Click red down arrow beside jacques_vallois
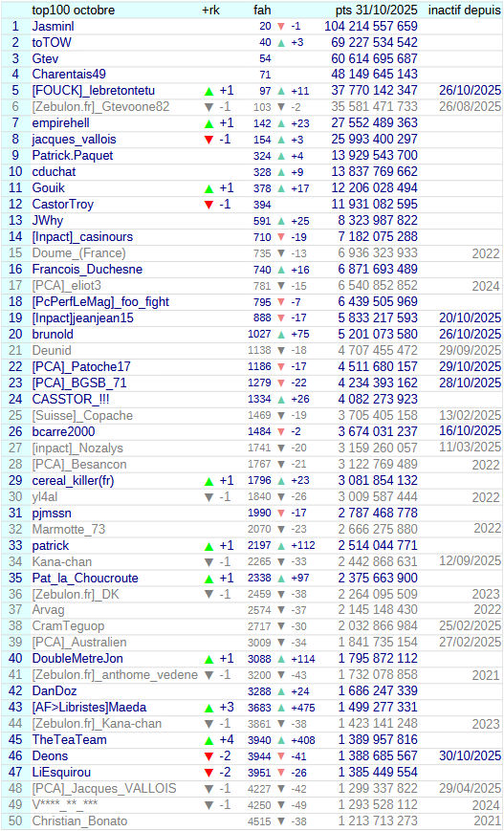The height and width of the screenshot is (831, 504). pos(208,140)
